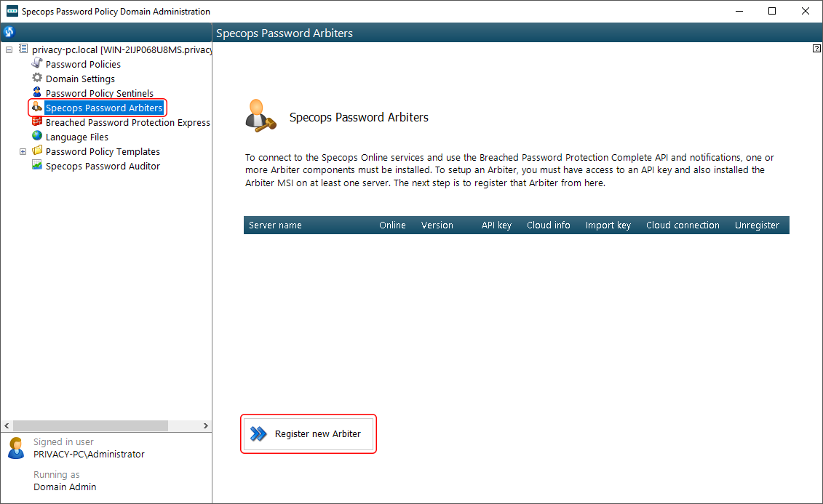This screenshot has width=823, height=504.
Task: Click the Specops Password Auditor chart icon
Action: pyautogui.click(x=36, y=166)
